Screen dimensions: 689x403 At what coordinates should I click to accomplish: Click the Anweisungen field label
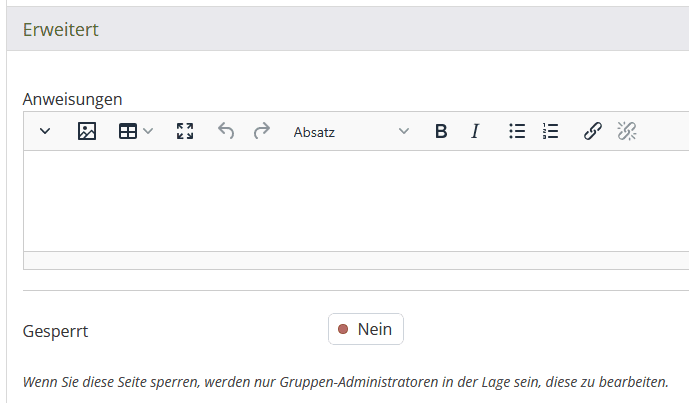point(73,99)
